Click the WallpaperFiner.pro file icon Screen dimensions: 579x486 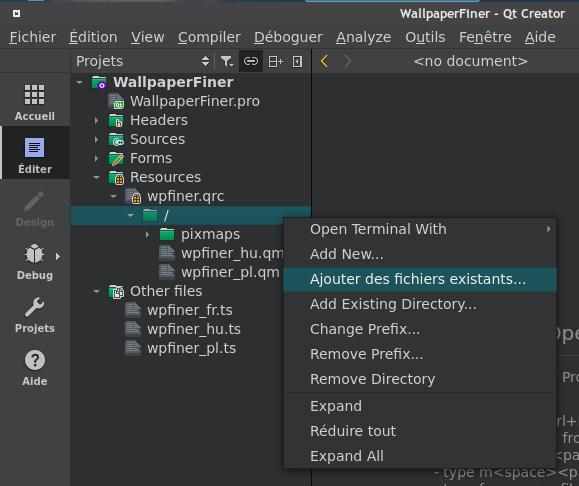116,101
